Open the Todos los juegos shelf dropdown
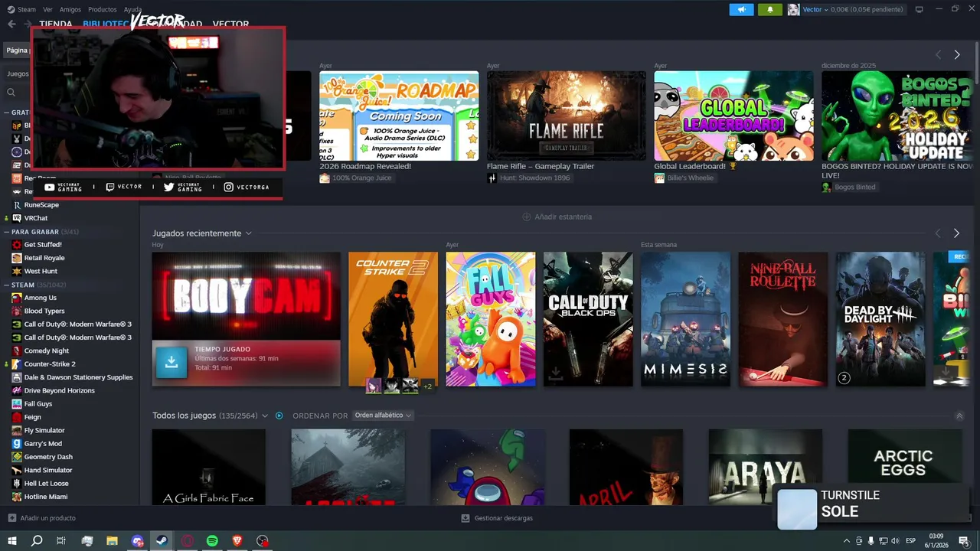 [265, 416]
